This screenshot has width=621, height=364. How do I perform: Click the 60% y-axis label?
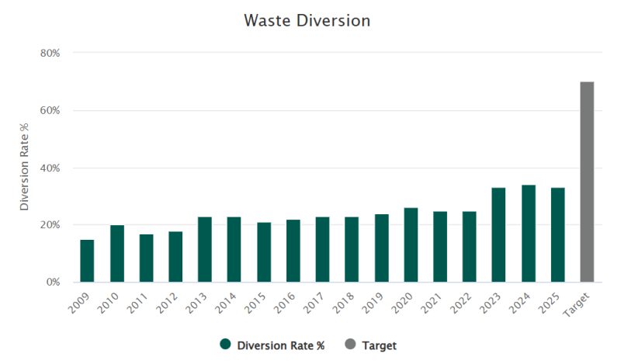point(50,110)
